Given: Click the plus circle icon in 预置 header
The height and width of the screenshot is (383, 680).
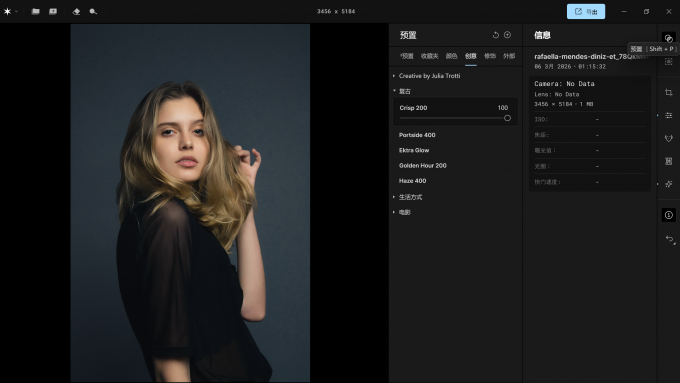Looking at the screenshot, I should tap(507, 35).
